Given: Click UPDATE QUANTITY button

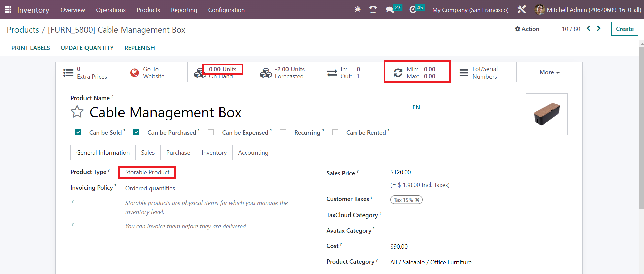Looking at the screenshot, I should [x=87, y=48].
